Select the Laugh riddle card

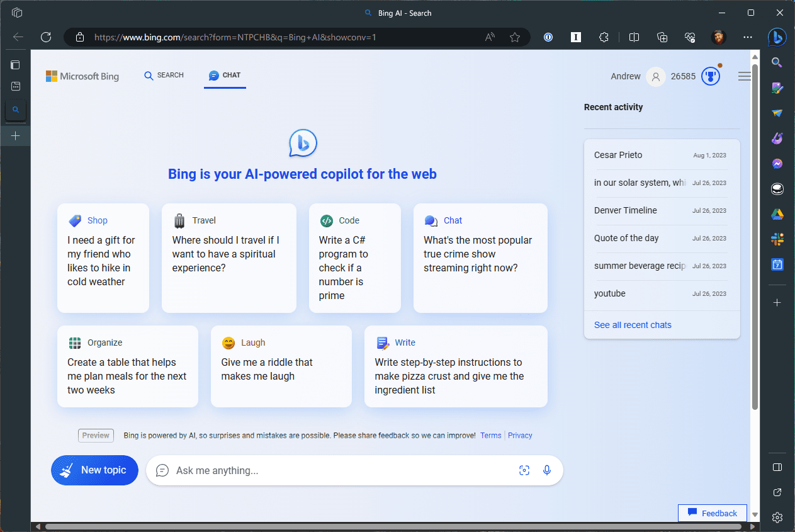point(281,366)
